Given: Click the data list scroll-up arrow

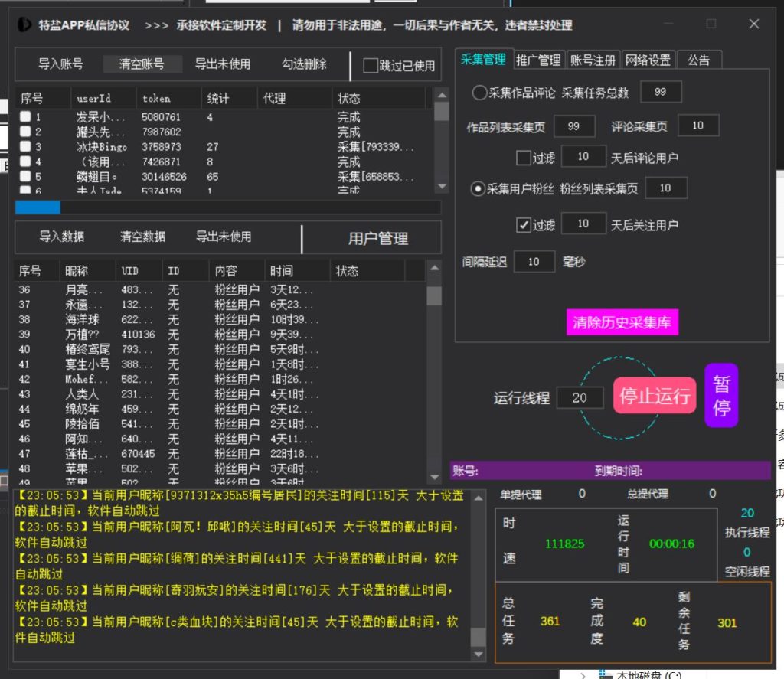Looking at the screenshot, I should pyautogui.click(x=434, y=268).
